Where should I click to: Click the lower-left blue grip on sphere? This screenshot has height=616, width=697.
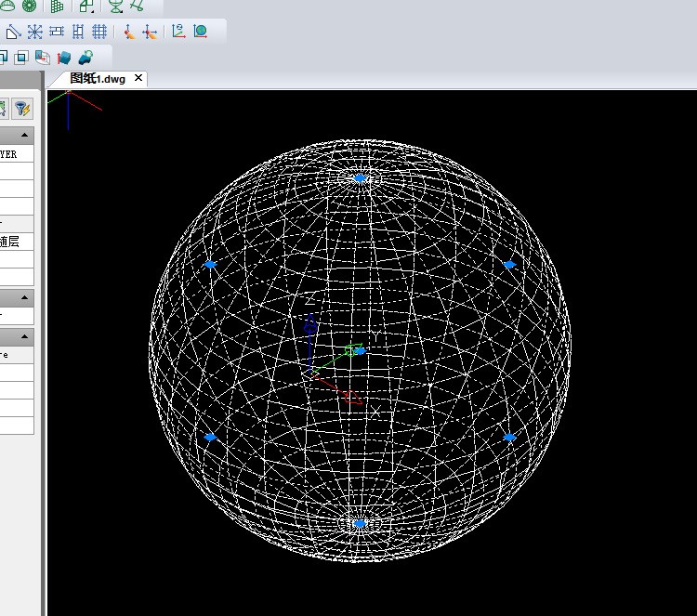210,437
